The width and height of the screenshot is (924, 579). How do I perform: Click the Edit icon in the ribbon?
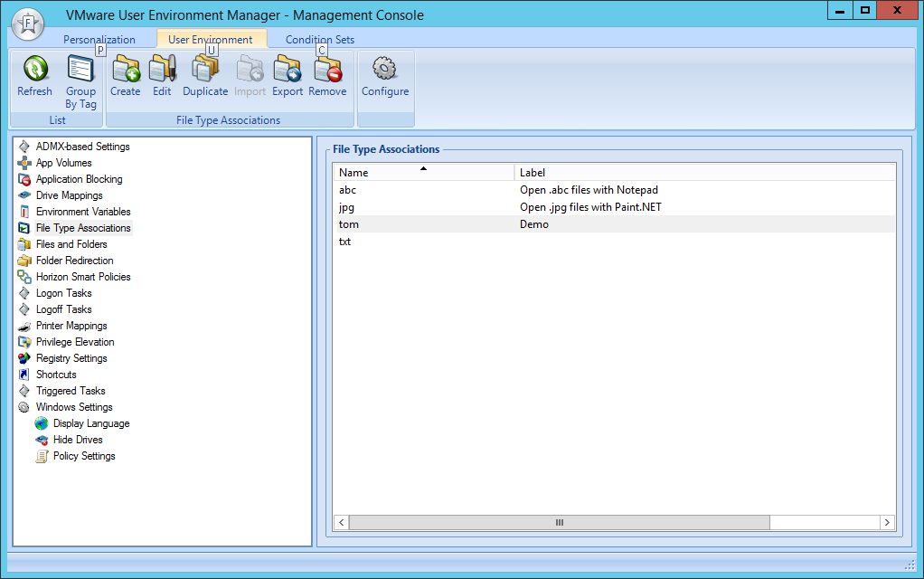click(162, 70)
